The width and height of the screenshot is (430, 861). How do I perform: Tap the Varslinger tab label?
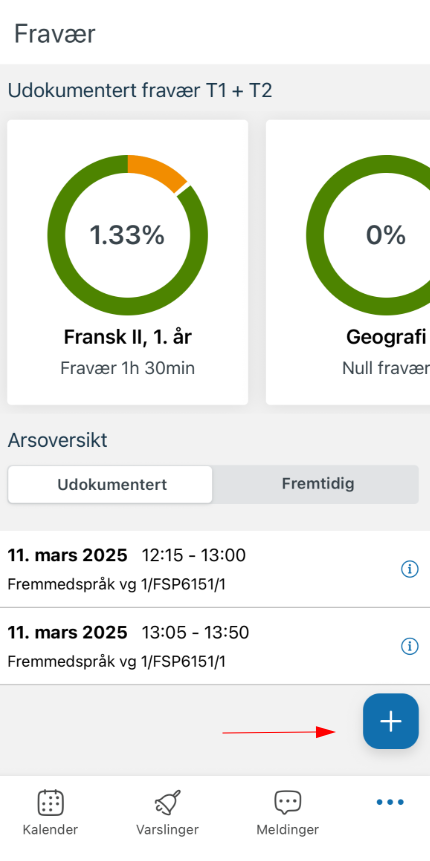click(167, 829)
